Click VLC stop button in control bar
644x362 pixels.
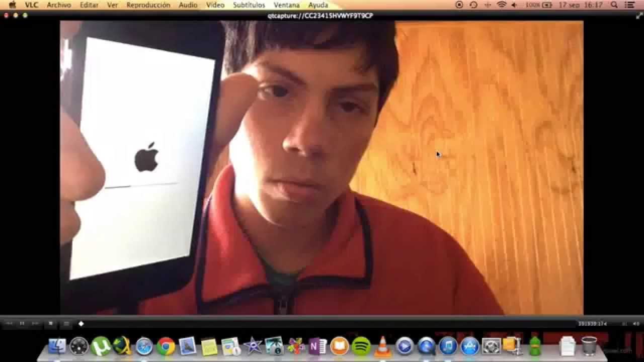(x=51, y=324)
